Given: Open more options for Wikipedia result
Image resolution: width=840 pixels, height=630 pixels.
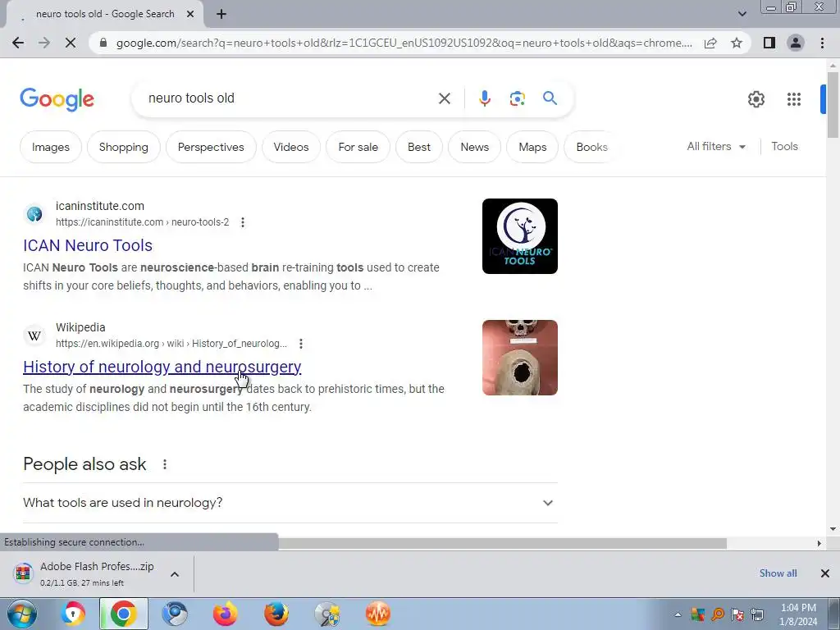Looking at the screenshot, I should click(301, 344).
